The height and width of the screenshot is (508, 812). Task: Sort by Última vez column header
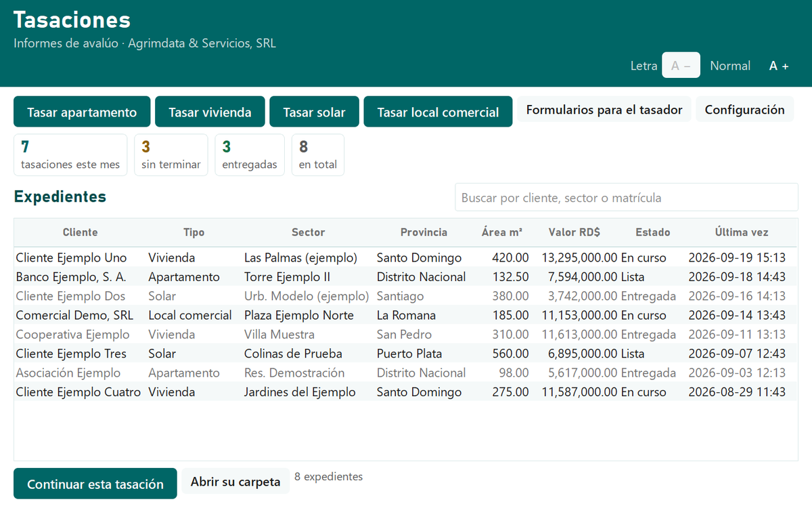pos(742,232)
